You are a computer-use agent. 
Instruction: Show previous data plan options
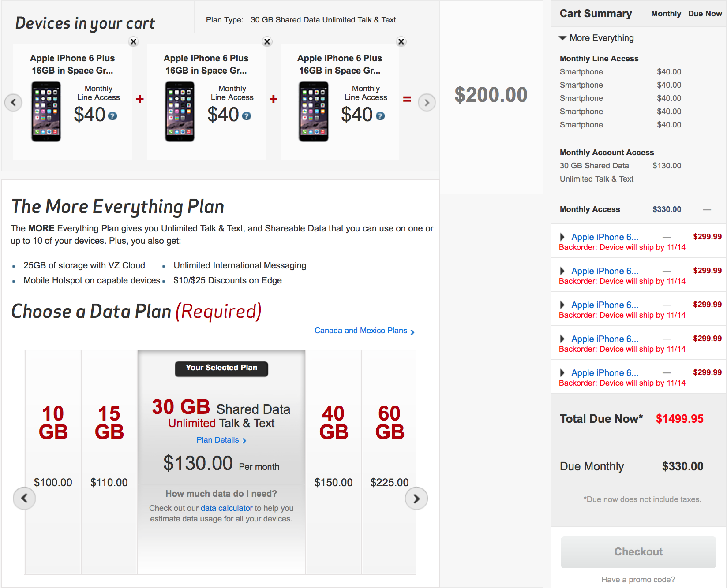click(x=24, y=499)
